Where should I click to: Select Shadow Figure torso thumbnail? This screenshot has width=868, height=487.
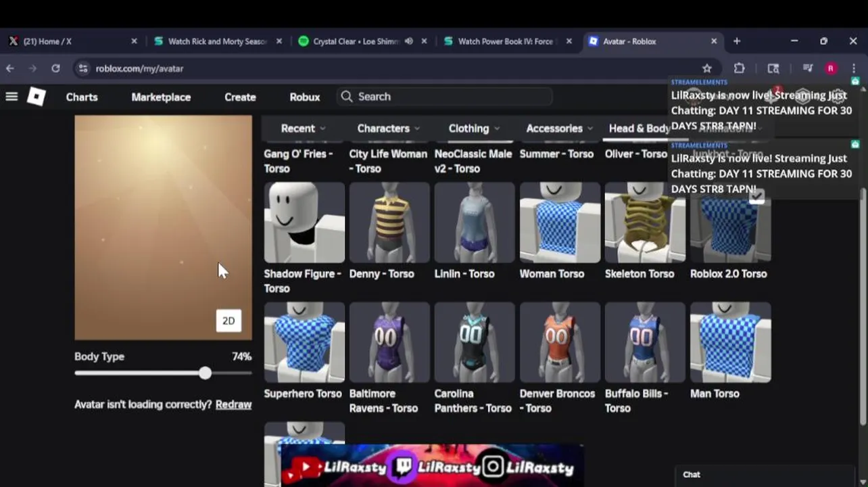point(304,223)
